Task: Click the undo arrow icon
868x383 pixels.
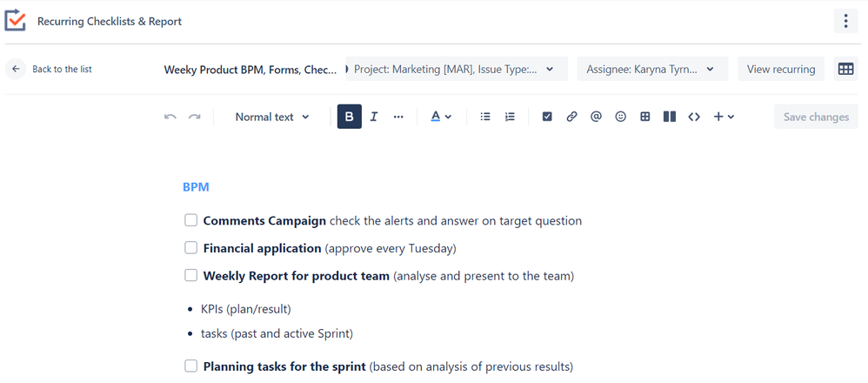Action: pos(170,117)
